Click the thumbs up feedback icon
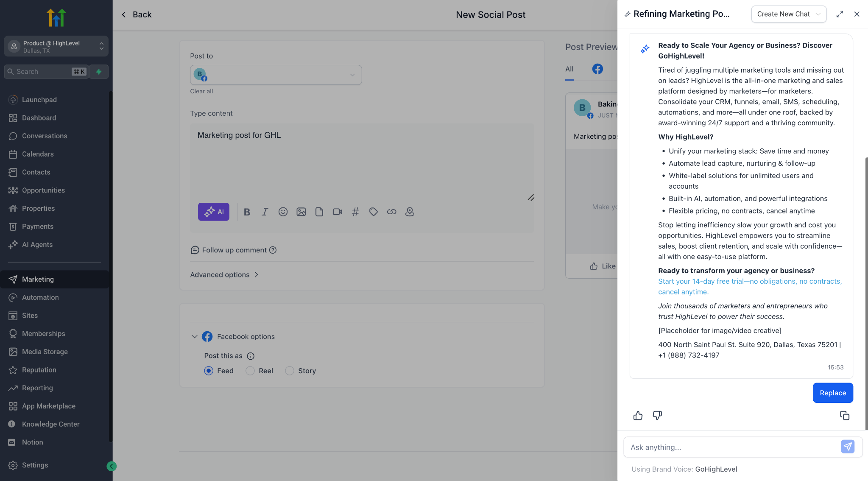Viewport: 868px width, 481px height. click(x=638, y=416)
